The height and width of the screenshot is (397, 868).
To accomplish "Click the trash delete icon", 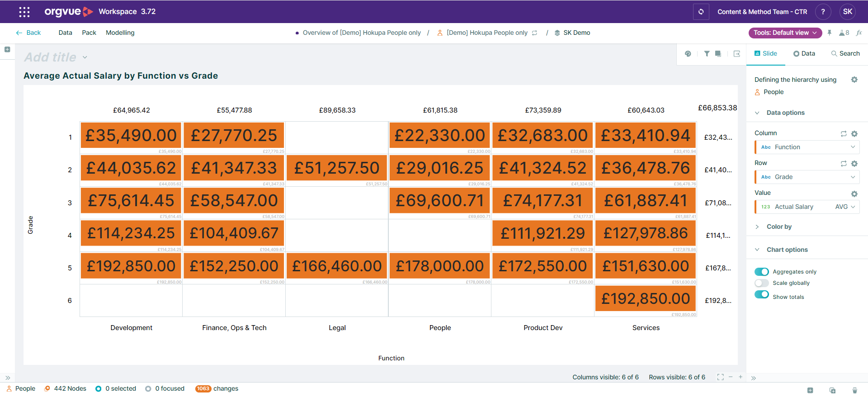I will point(854,390).
